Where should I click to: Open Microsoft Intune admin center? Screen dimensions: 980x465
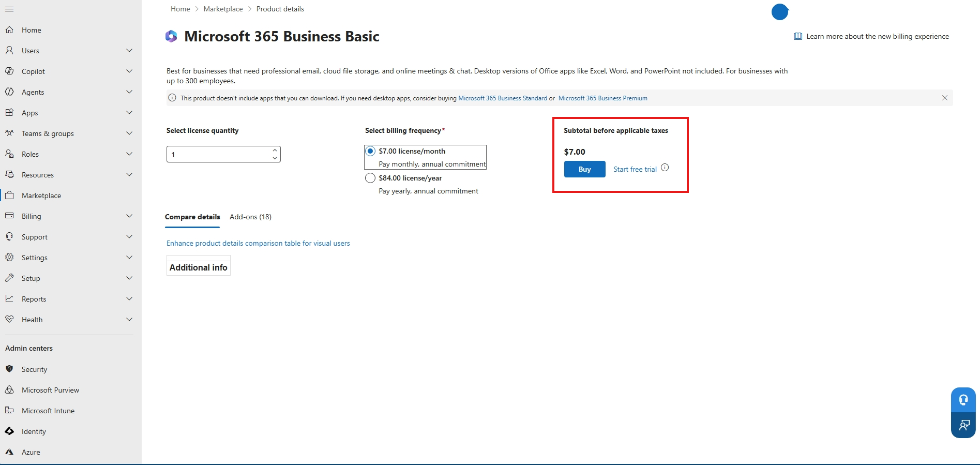48,411
